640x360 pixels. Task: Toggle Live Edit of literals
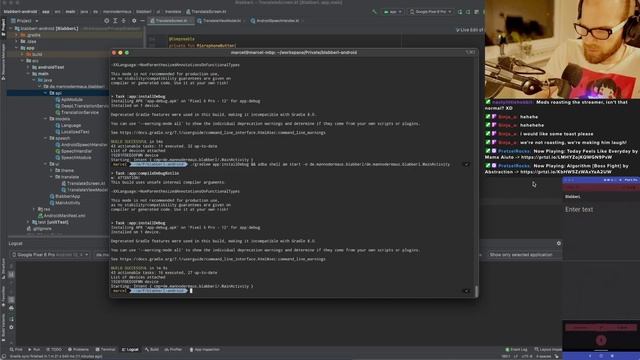pos(469,30)
